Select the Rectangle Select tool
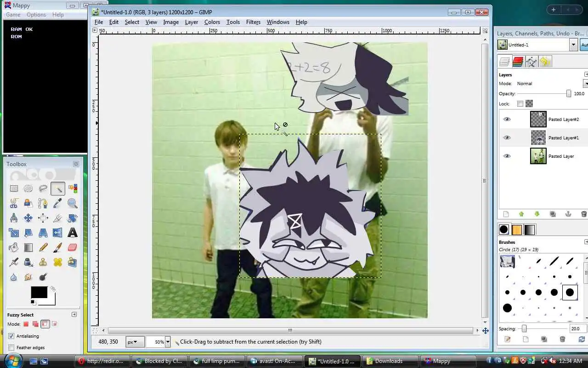 point(14,189)
